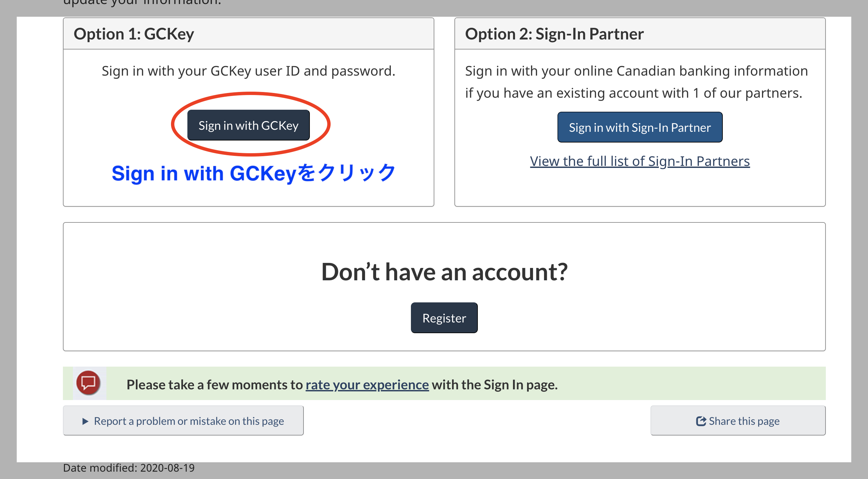Click the share arrow icon
The height and width of the screenshot is (479, 868).
[x=701, y=421]
